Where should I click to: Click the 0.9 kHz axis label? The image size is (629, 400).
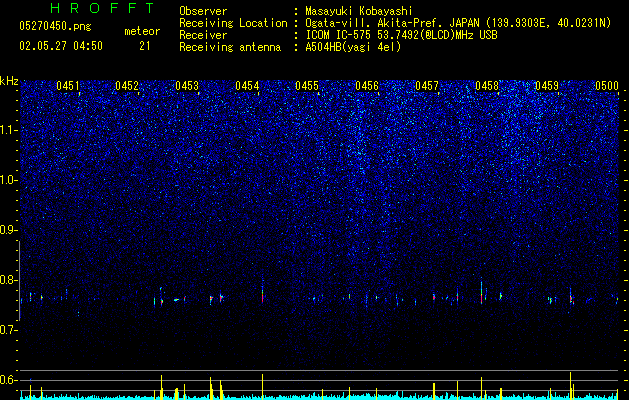tap(9, 230)
